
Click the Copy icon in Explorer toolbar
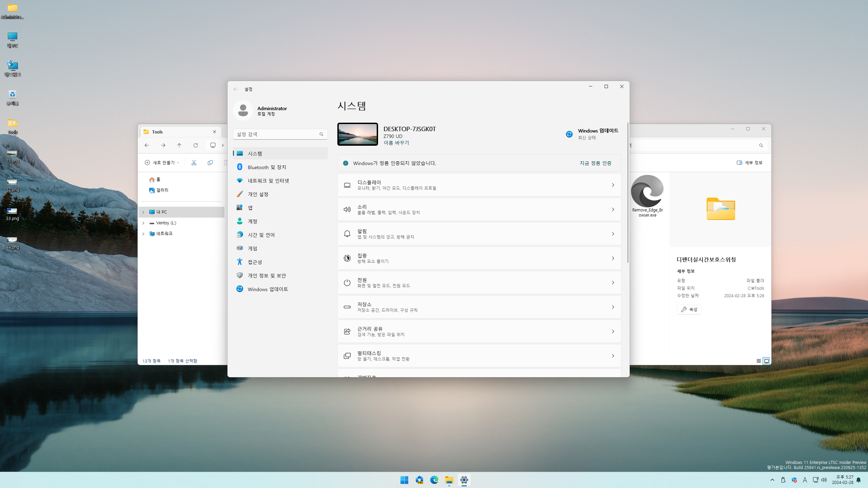point(210,163)
